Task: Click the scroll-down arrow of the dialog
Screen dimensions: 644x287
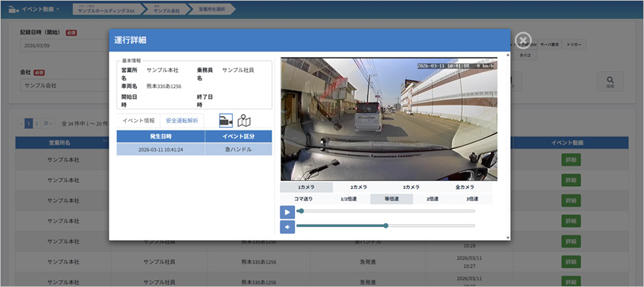Action: click(x=508, y=238)
